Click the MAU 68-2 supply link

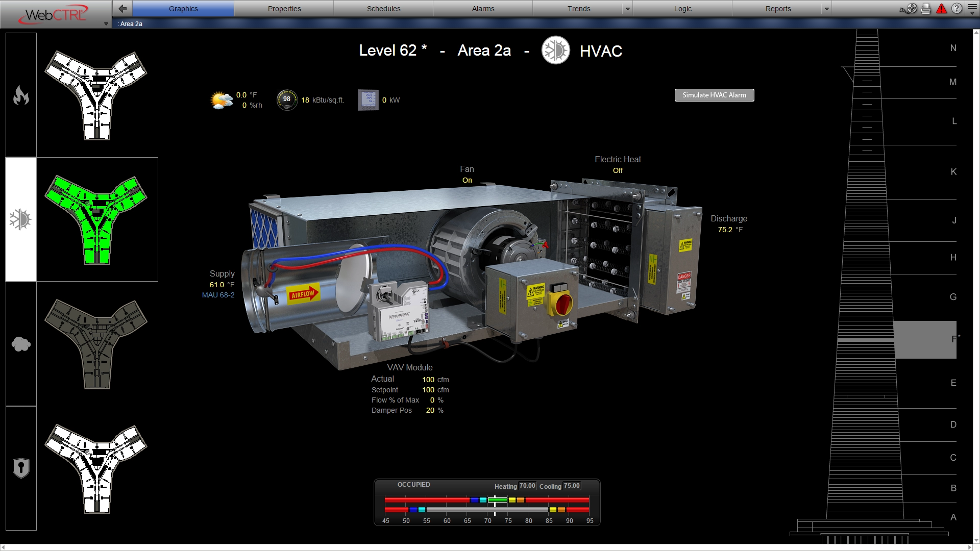(x=218, y=295)
